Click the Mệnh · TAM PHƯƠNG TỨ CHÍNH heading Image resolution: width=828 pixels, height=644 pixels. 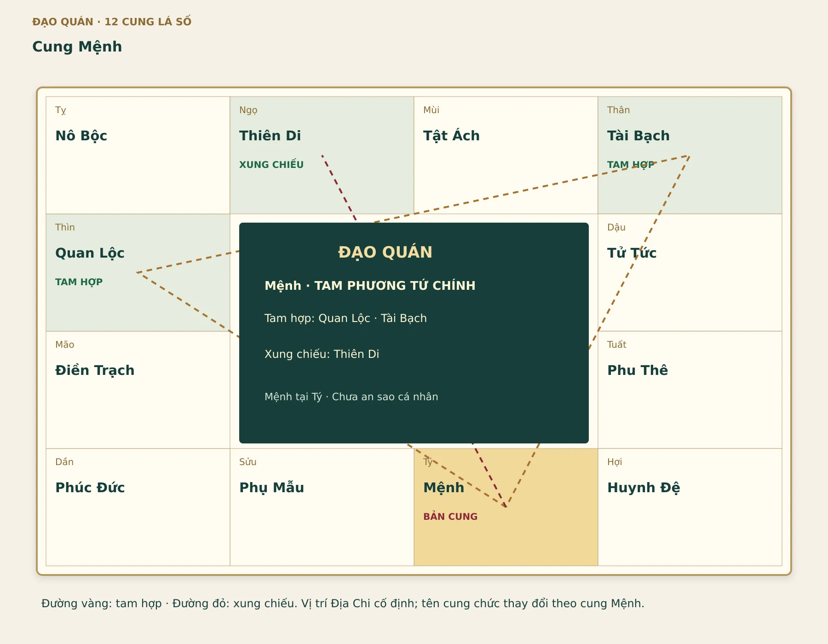(370, 286)
